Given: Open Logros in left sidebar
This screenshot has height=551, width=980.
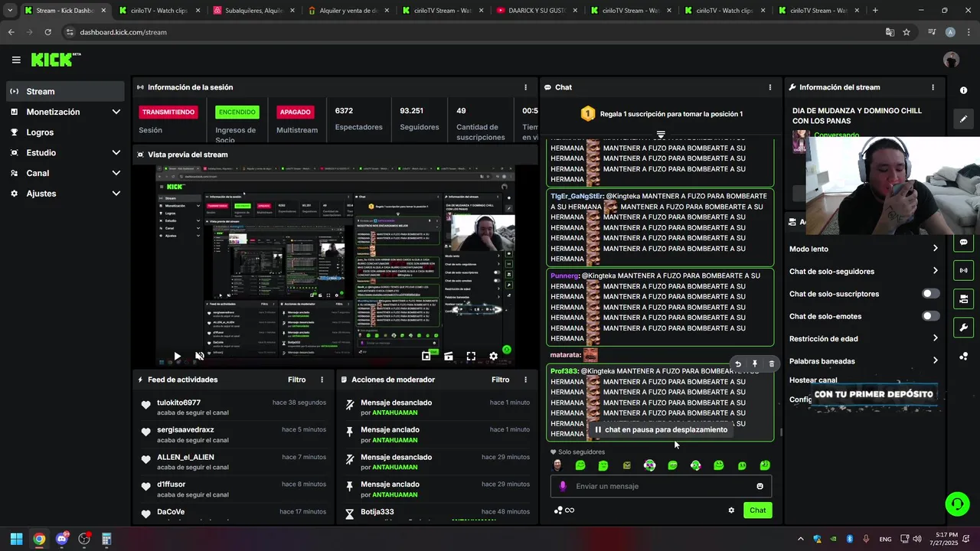Looking at the screenshot, I should pyautogui.click(x=65, y=132).
